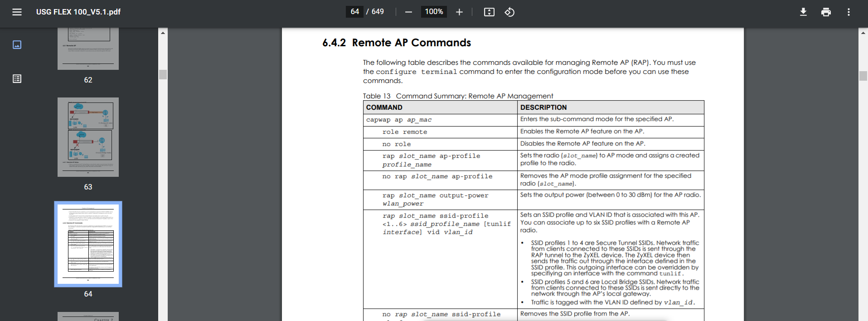Click the 100% zoom level field
The height and width of the screenshot is (321, 868).
click(434, 12)
